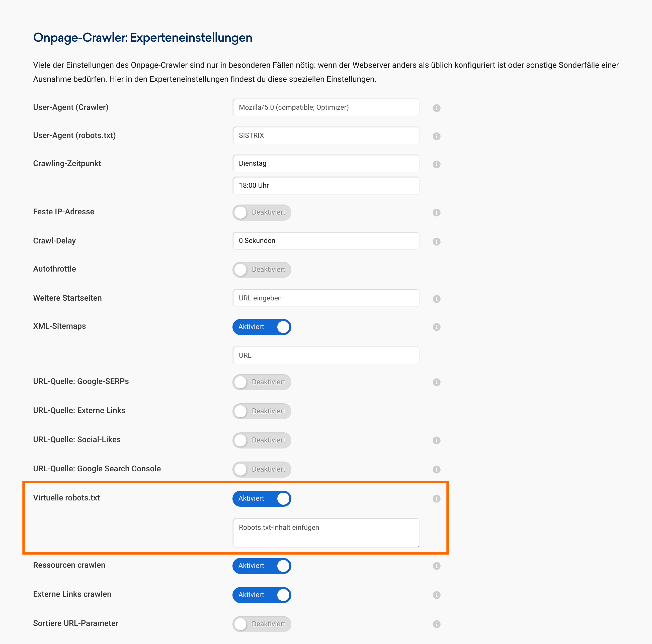Screen dimensions: 652x644
Task: Click the User-Agent (Crawler) text field
Action: 326,107
